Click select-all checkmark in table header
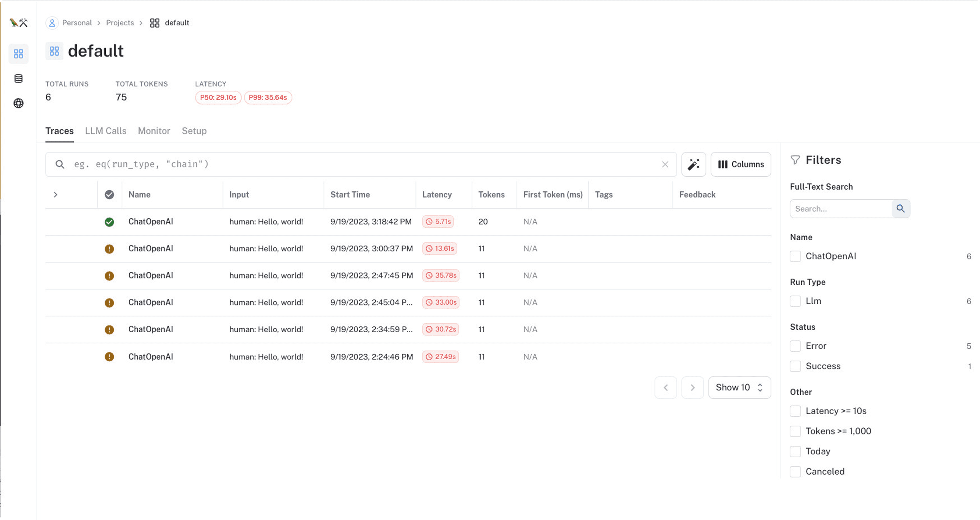The height and width of the screenshot is (520, 980). pos(109,195)
